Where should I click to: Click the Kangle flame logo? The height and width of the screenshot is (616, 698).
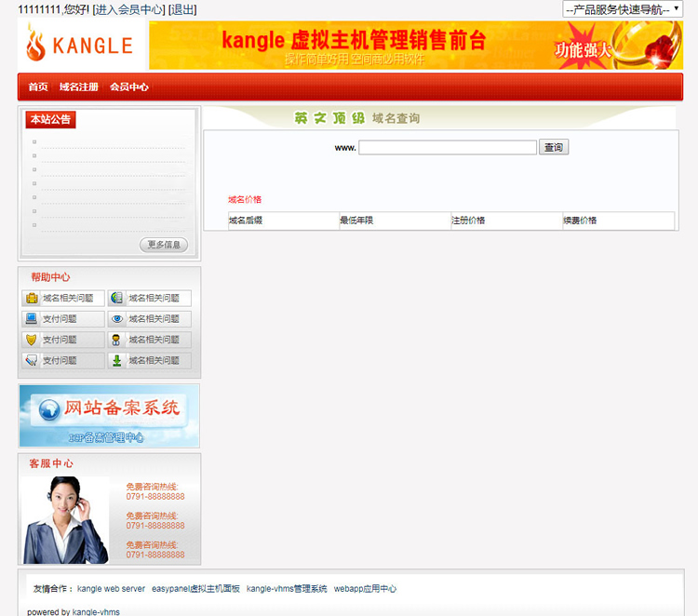82,45
